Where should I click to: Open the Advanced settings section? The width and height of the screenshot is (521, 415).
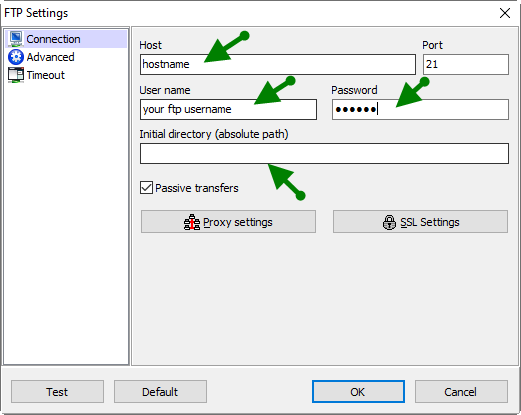click(50, 57)
